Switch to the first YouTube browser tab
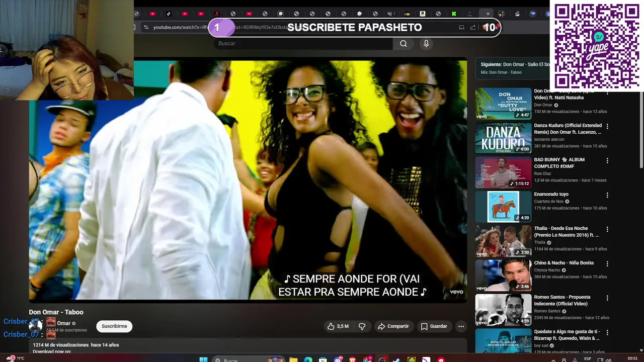The height and width of the screenshot is (362, 644). click(152, 14)
